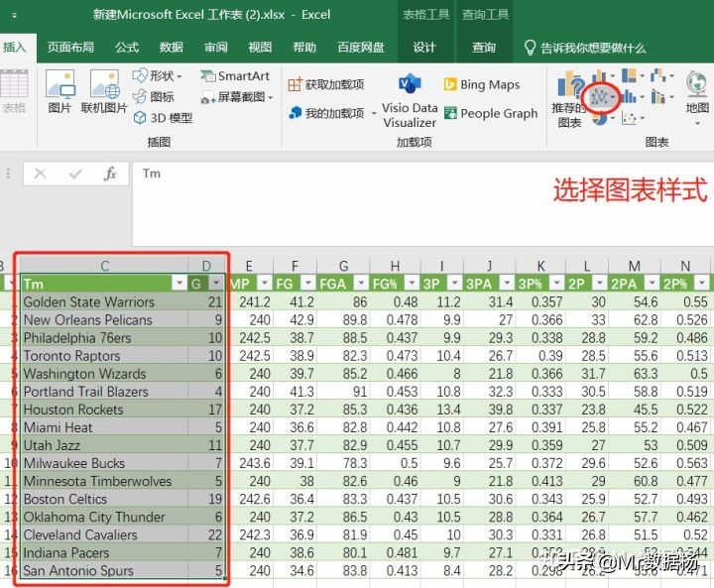Open the Shapes (形状) gallery
This screenshot has width=714, height=588.
[157, 75]
